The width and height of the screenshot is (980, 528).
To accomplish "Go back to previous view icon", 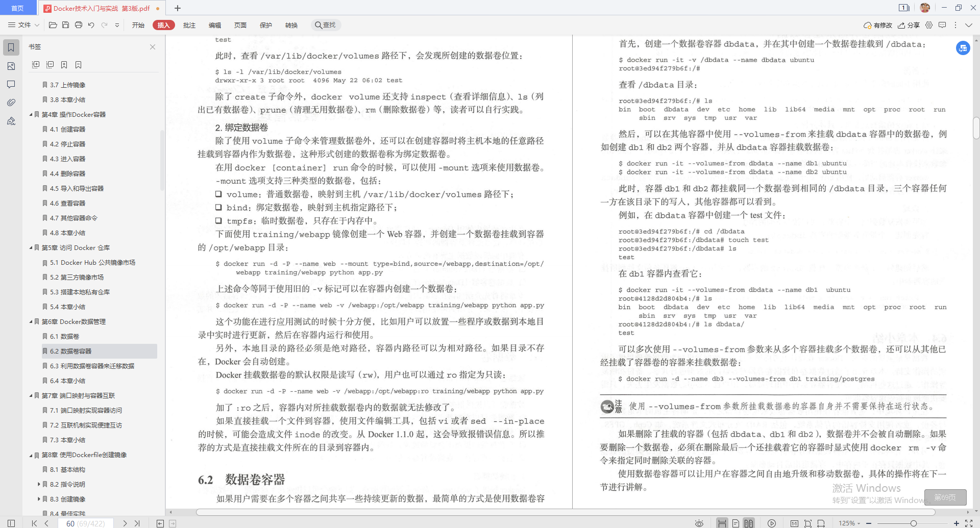I will (x=160, y=523).
